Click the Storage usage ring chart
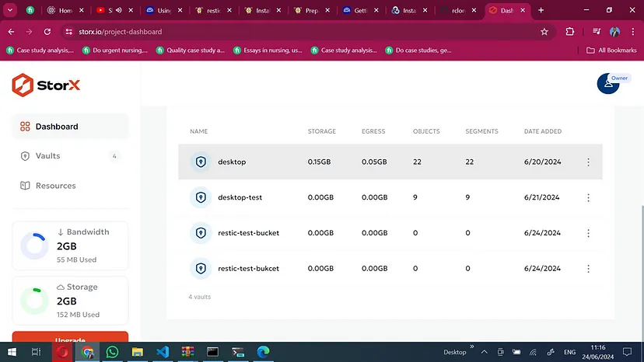 35,301
